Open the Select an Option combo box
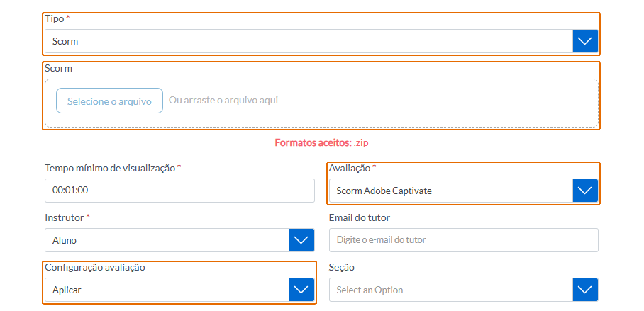644x311 pixels. click(450, 290)
